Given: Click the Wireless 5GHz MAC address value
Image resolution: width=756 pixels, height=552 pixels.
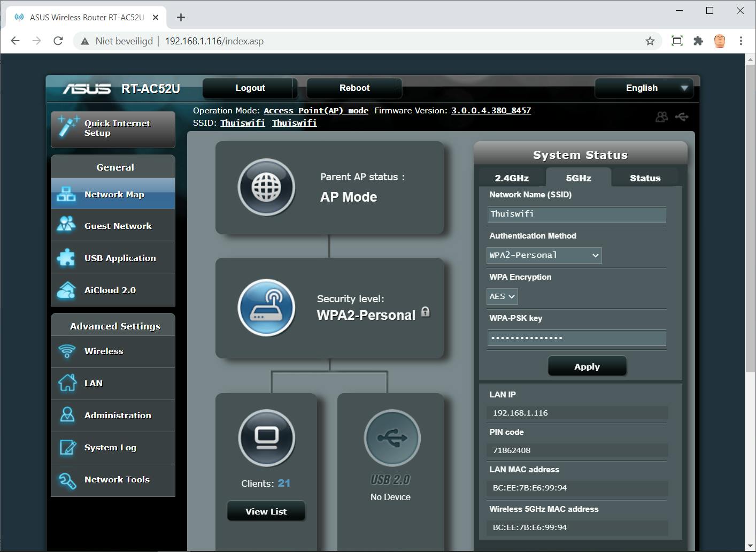Looking at the screenshot, I should pos(530,527).
